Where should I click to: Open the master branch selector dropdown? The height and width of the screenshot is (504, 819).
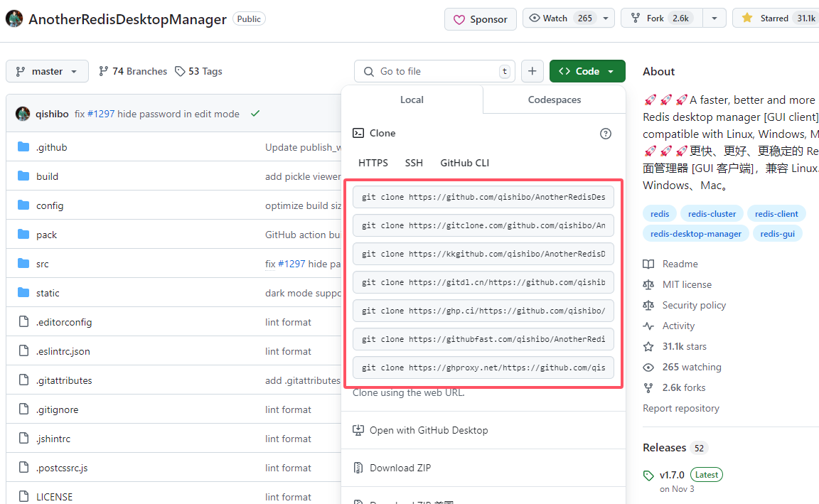[x=47, y=72]
